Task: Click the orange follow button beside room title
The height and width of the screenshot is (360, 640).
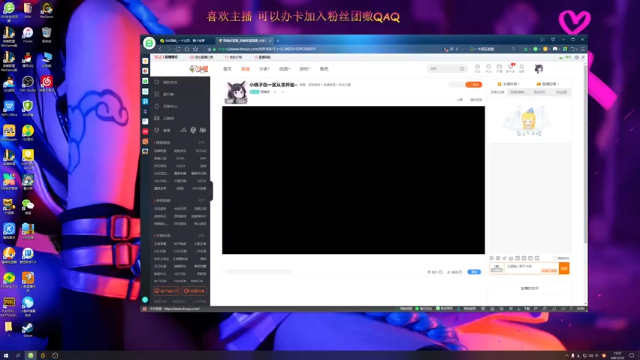Action: tap(473, 84)
